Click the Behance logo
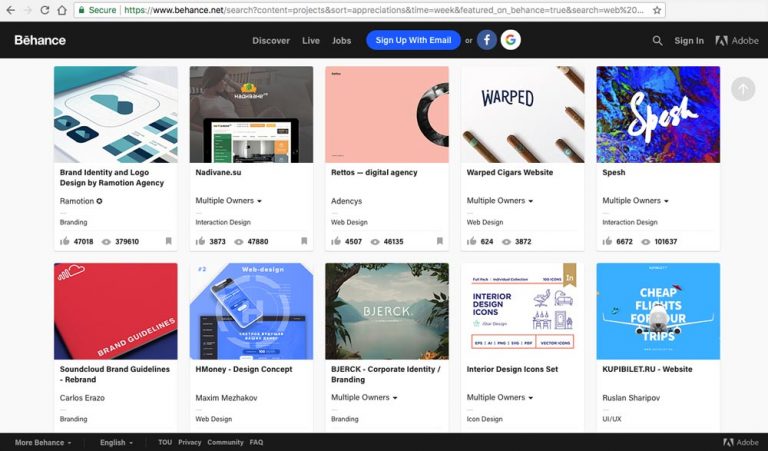Viewport: 768px width, 451px height. (40, 40)
